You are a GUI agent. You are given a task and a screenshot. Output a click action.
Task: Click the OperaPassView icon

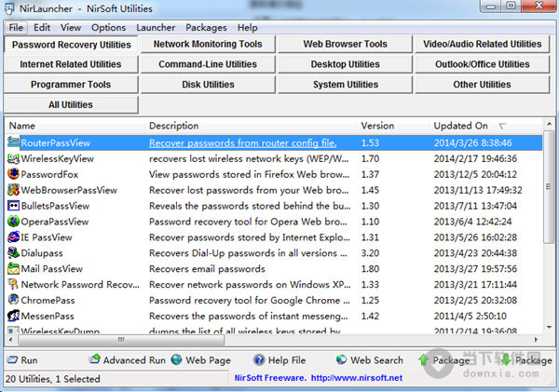[13, 221]
